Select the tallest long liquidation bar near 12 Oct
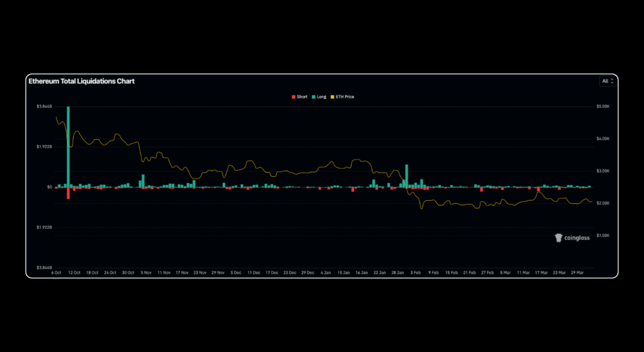Viewport: 644px width, 352px height. [68, 147]
